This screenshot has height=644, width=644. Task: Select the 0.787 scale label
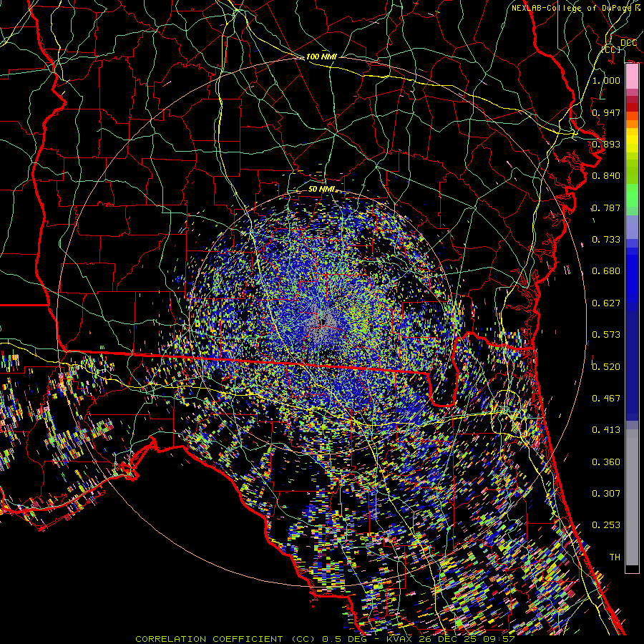pos(606,208)
